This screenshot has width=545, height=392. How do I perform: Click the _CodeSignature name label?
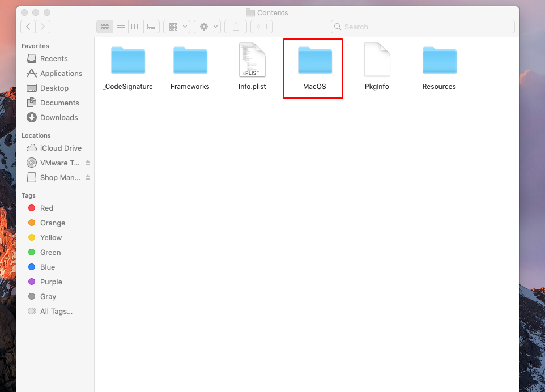coord(127,87)
